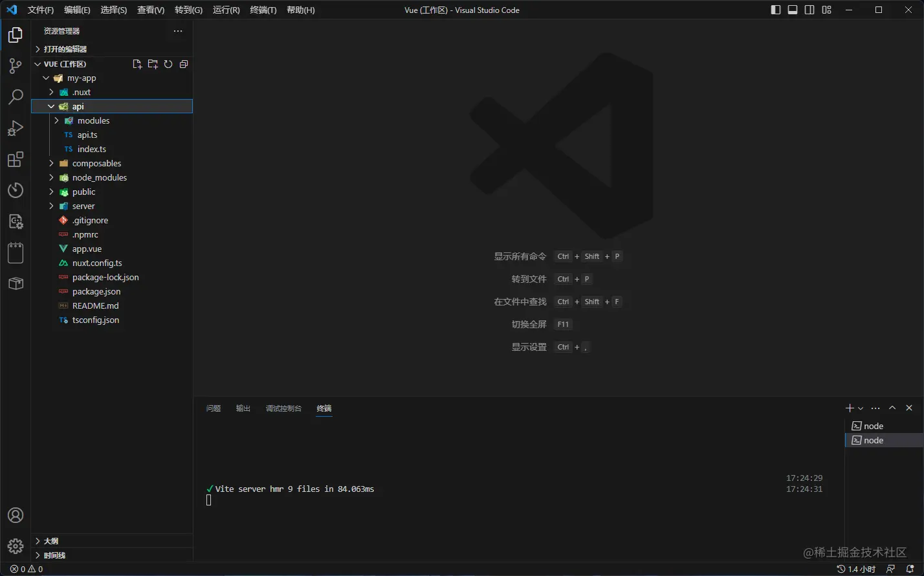Open the View menu (查看)
Image resolution: width=924 pixels, height=576 pixels.
[x=151, y=10]
